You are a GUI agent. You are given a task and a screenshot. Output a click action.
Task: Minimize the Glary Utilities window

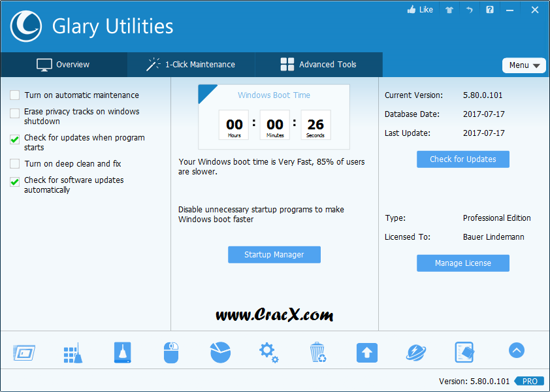(510, 10)
